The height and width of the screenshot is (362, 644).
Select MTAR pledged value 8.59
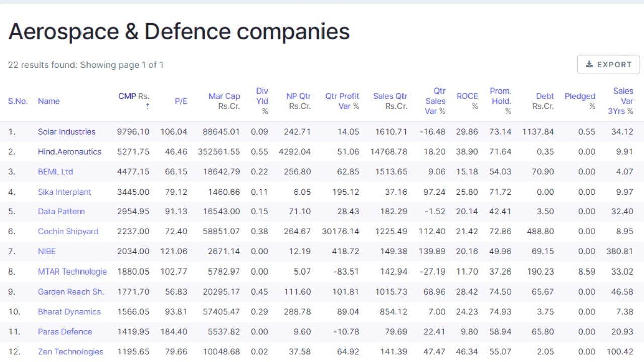pyautogui.click(x=587, y=271)
